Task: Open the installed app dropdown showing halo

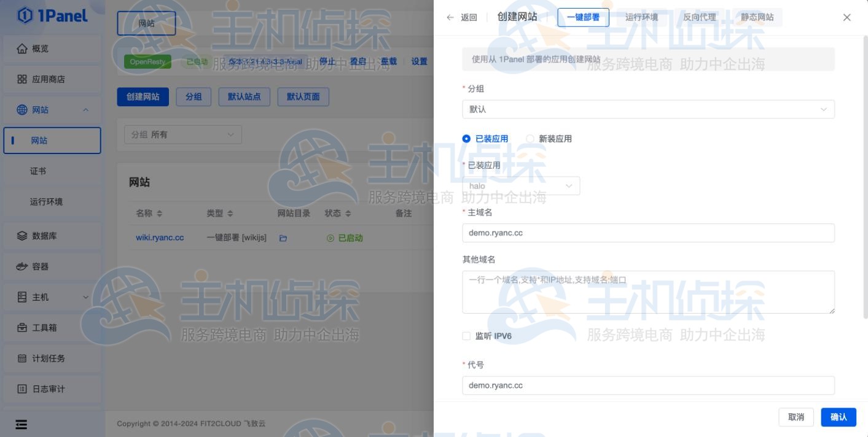Action: [521, 185]
